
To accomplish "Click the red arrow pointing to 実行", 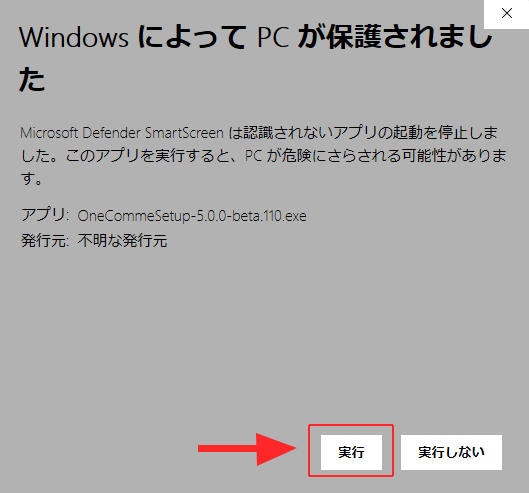I will click(247, 449).
